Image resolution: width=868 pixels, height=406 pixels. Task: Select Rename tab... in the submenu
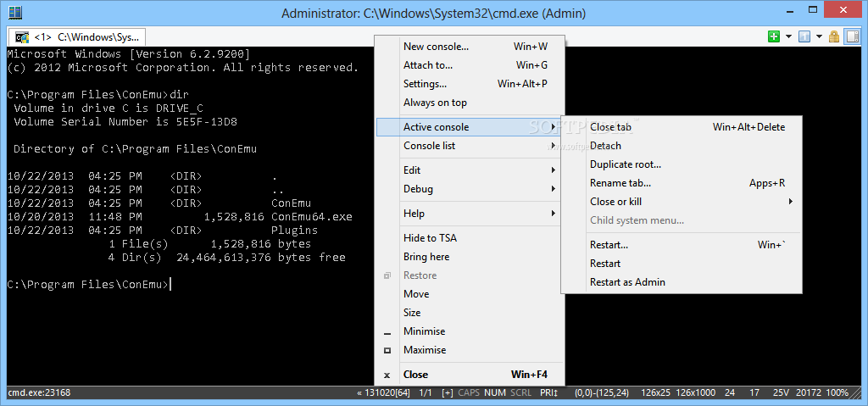tap(682, 183)
